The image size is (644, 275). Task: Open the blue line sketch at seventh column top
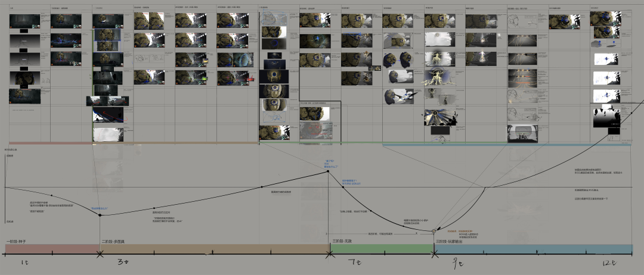click(x=274, y=18)
